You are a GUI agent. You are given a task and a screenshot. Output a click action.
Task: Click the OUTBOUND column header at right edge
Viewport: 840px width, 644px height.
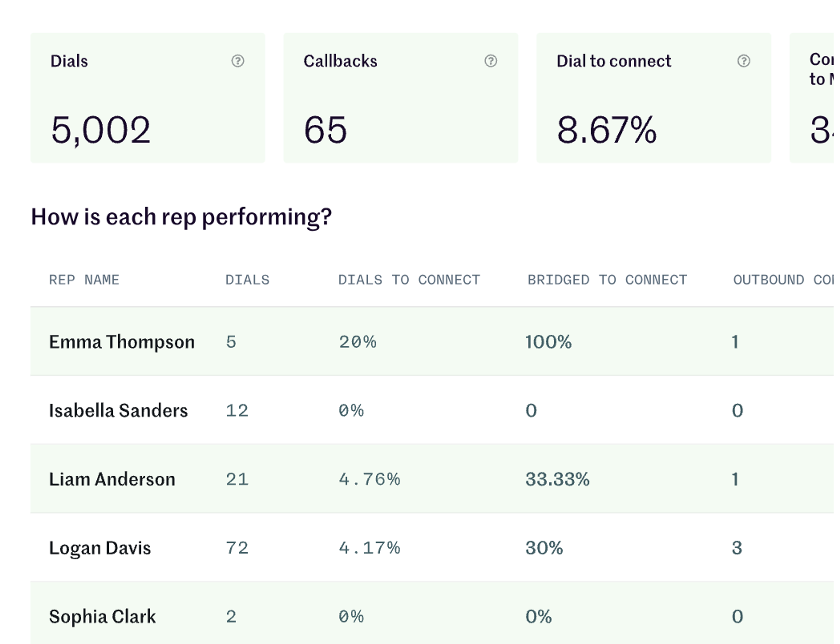[x=782, y=280]
